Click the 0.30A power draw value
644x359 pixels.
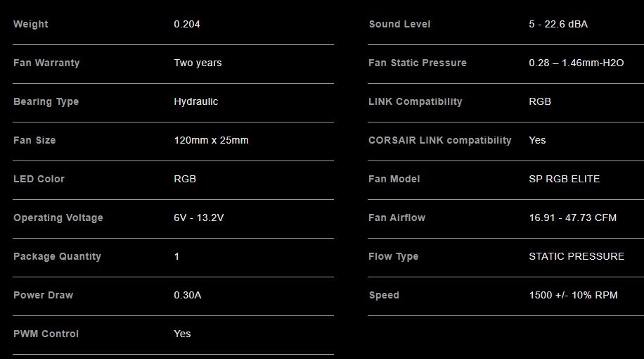pos(188,295)
